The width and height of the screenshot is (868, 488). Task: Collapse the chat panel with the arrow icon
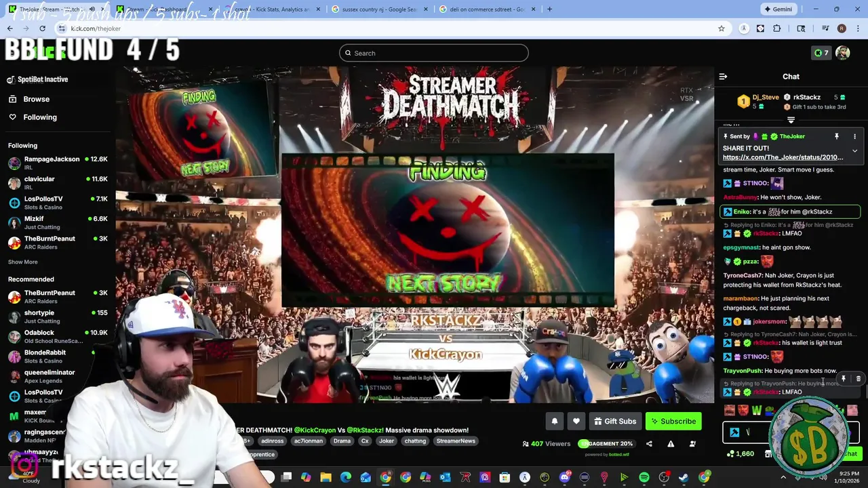coord(723,77)
